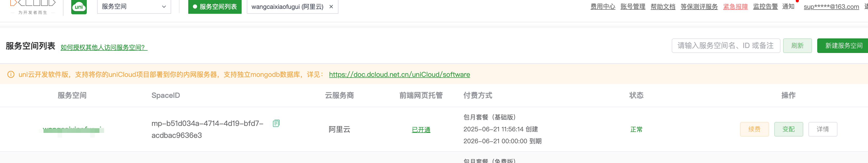Go to 账号管理
The image size is (868, 163).
click(x=632, y=7)
